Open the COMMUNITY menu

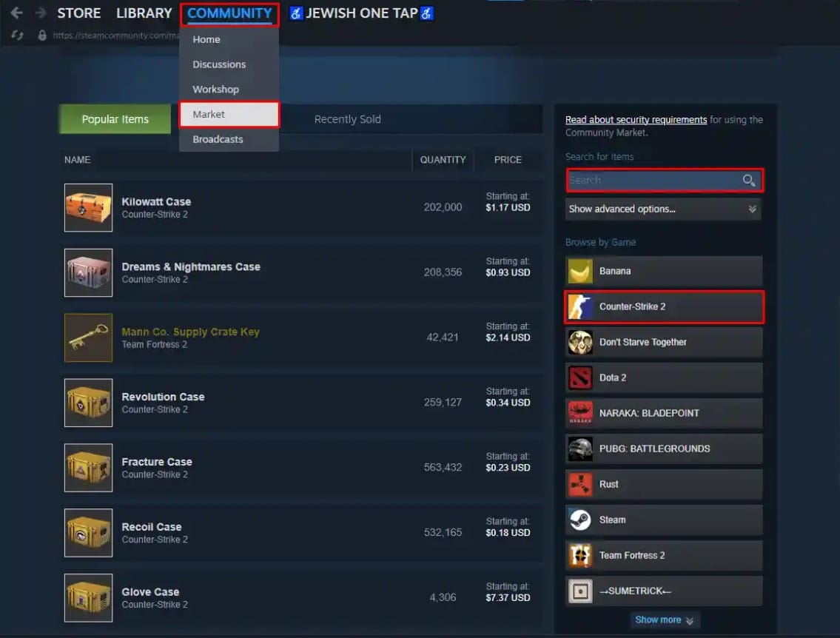click(229, 13)
